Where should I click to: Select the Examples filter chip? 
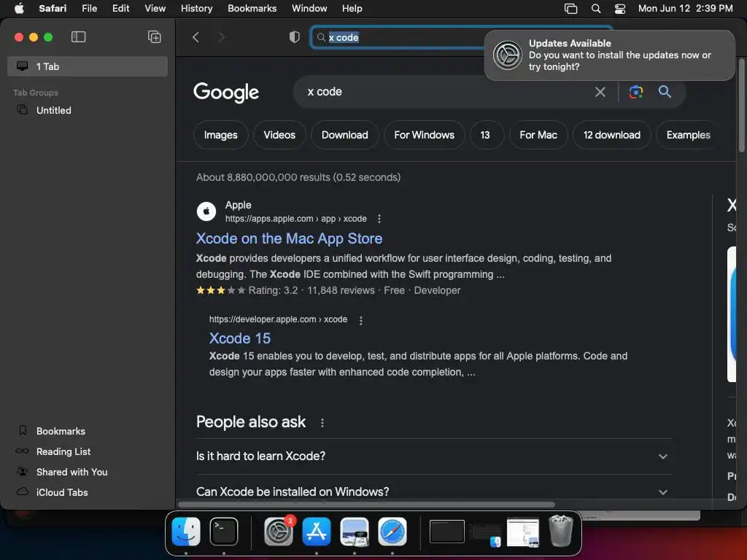point(688,135)
